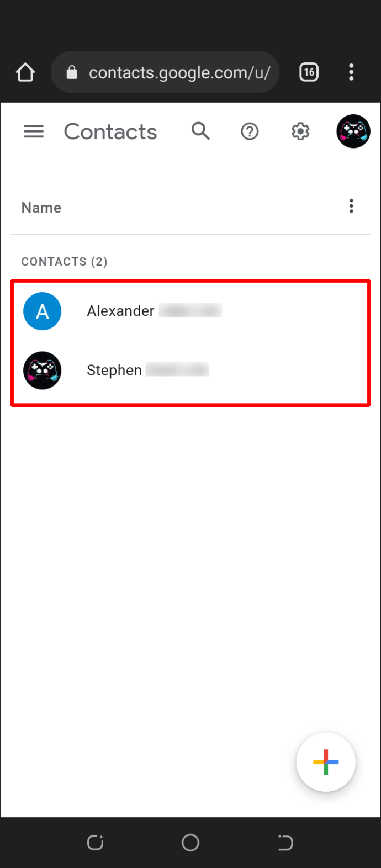381x868 pixels.
Task: Tap the Android back navigation button
Action: coord(285,843)
